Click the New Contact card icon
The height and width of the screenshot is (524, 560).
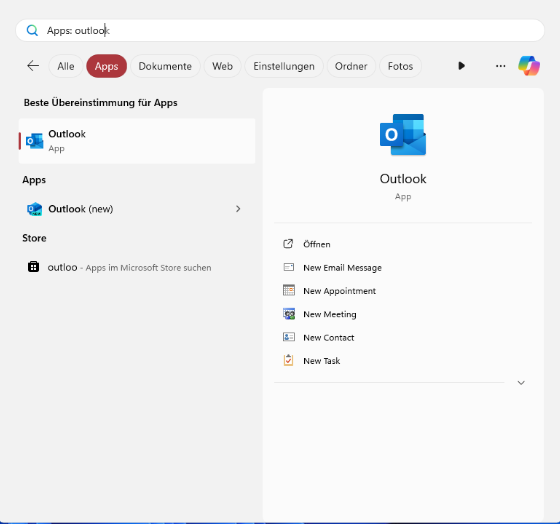click(289, 337)
